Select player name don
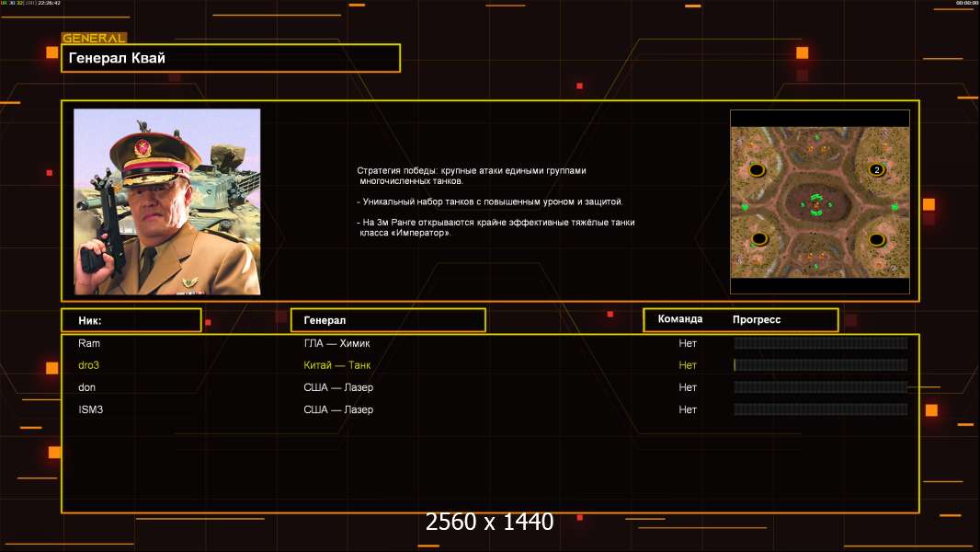 pos(86,387)
